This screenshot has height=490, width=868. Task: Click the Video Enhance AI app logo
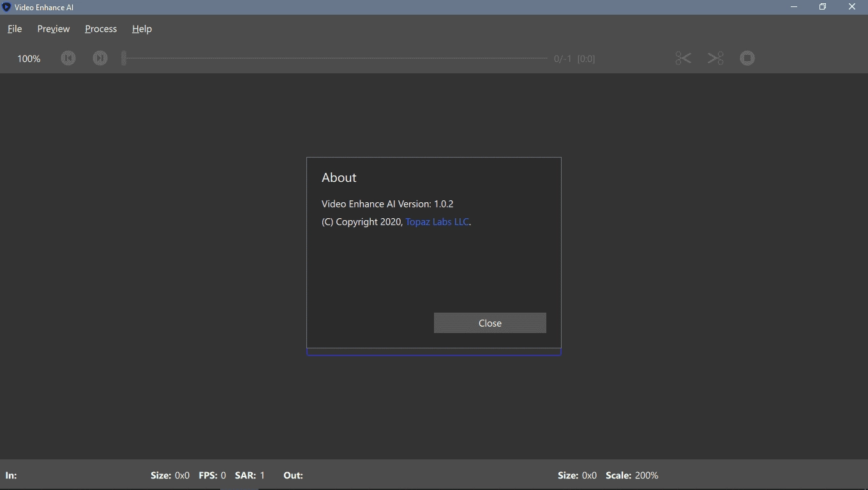pyautogui.click(x=6, y=7)
